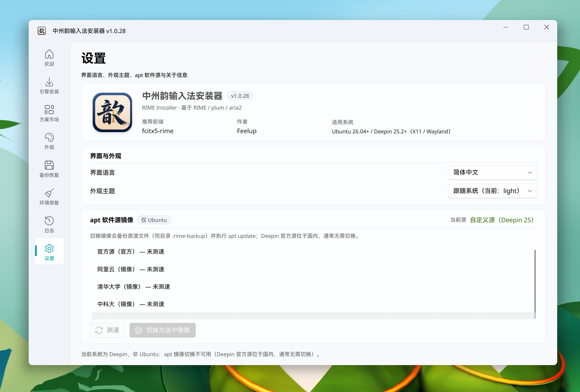This screenshot has height=392, width=580.
Task: Click the 界面与外观 section title
Action: tap(106, 156)
